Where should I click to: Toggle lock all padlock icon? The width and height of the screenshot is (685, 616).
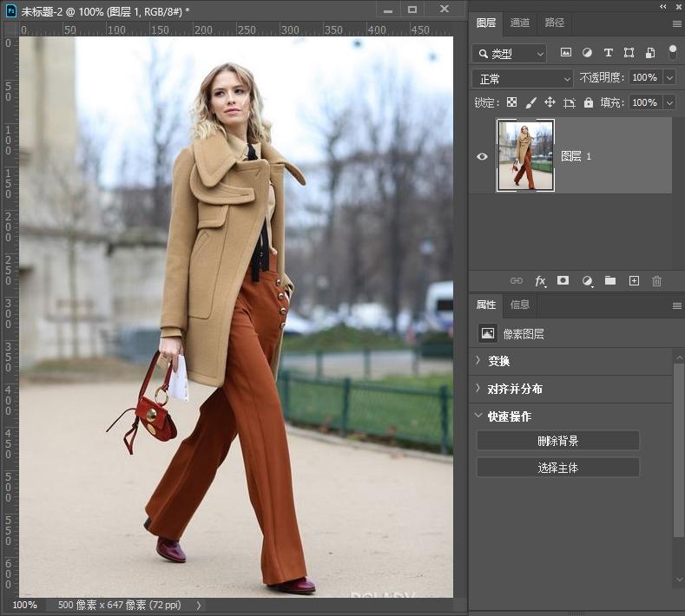pyautogui.click(x=589, y=102)
